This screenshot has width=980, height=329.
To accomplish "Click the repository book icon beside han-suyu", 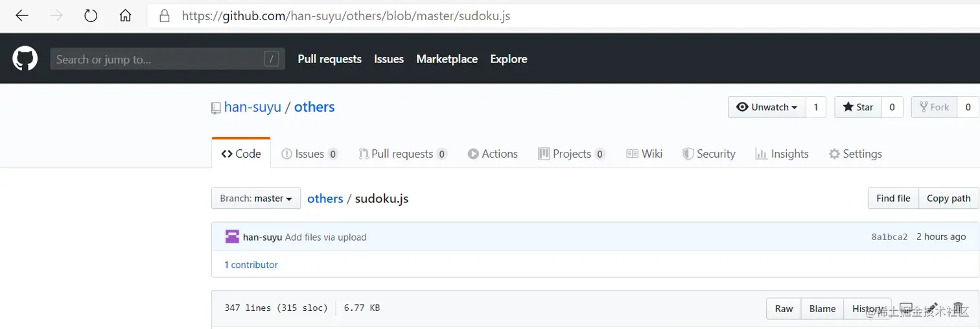I will click(x=216, y=108).
